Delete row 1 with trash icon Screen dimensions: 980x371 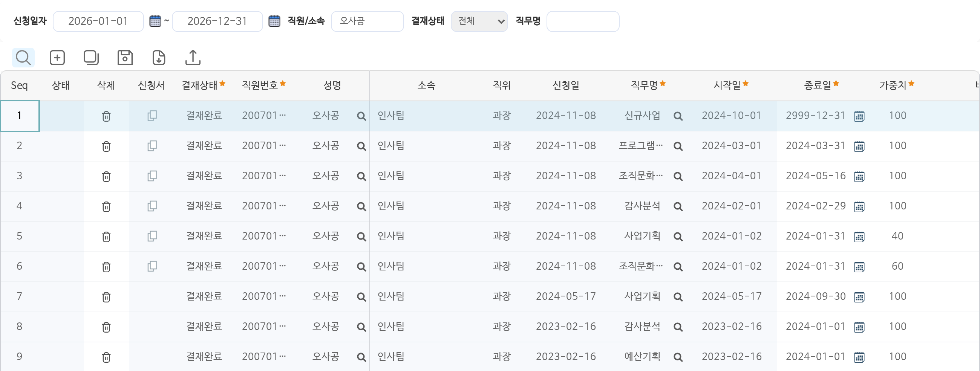pos(106,116)
